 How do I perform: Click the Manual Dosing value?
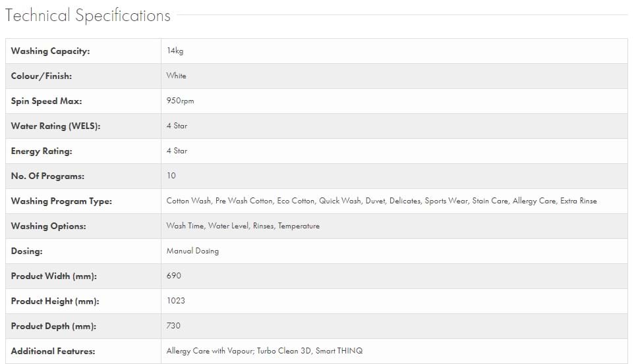[192, 251]
